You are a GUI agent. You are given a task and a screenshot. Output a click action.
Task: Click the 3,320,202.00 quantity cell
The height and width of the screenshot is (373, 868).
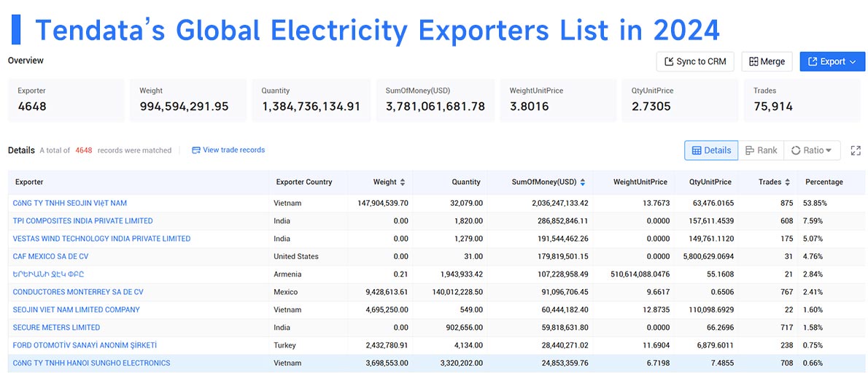pyautogui.click(x=460, y=363)
